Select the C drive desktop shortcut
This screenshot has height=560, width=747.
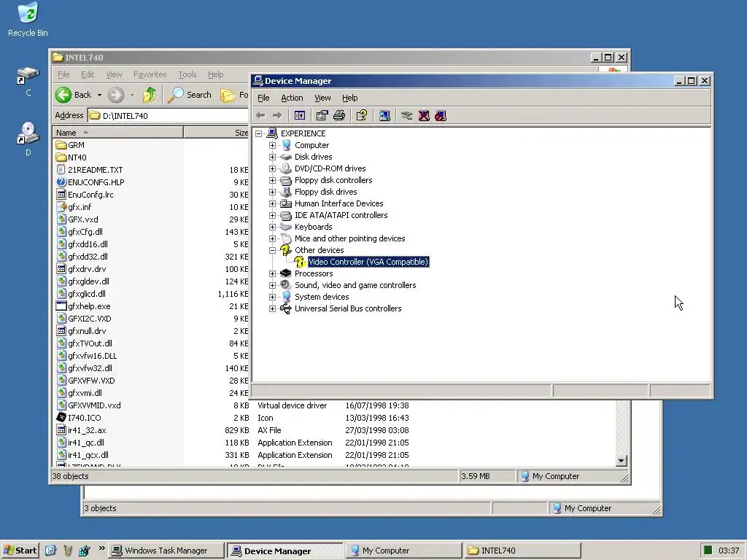(28, 82)
